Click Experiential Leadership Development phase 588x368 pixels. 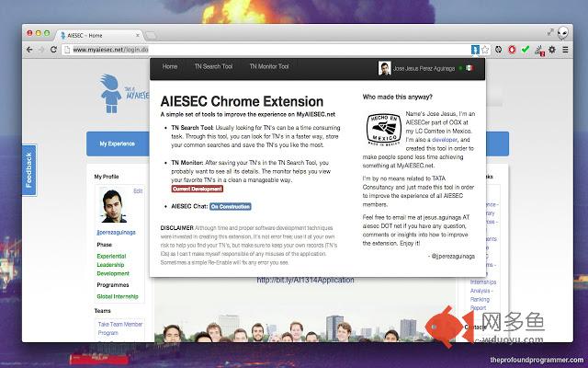[113, 265]
